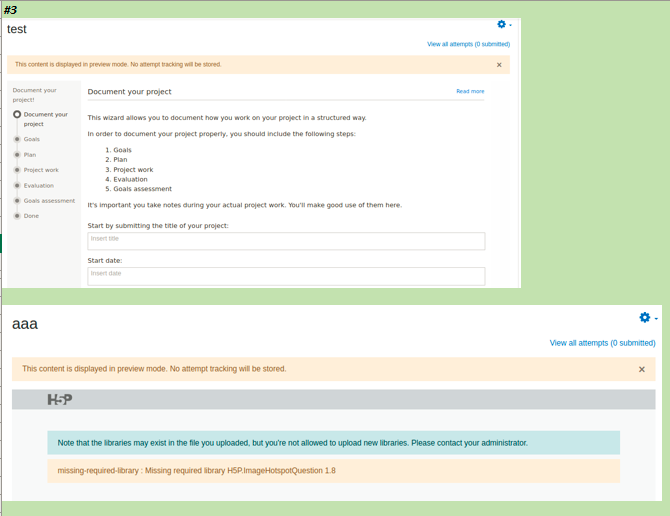Select the Document your project step
The height and width of the screenshot is (516, 670).
(x=41, y=119)
